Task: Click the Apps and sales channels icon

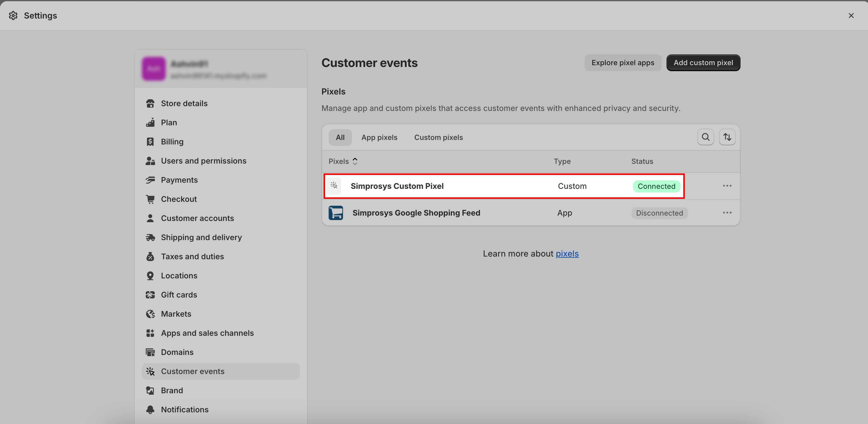Action: click(150, 333)
